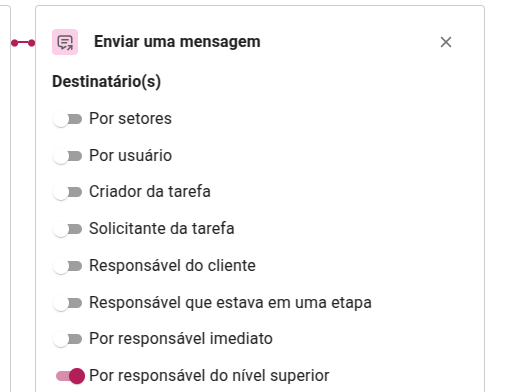The image size is (524, 392).
Task: Turn on the Por usuário switch
Action: click(x=68, y=156)
